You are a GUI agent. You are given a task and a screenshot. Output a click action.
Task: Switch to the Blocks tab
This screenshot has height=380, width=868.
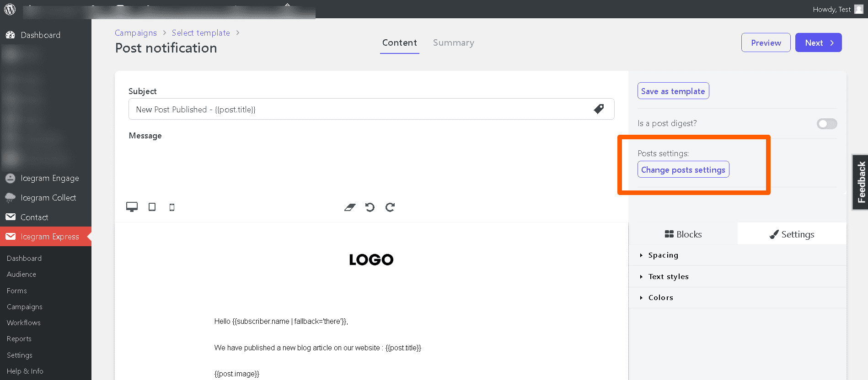click(x=683, y=234)
